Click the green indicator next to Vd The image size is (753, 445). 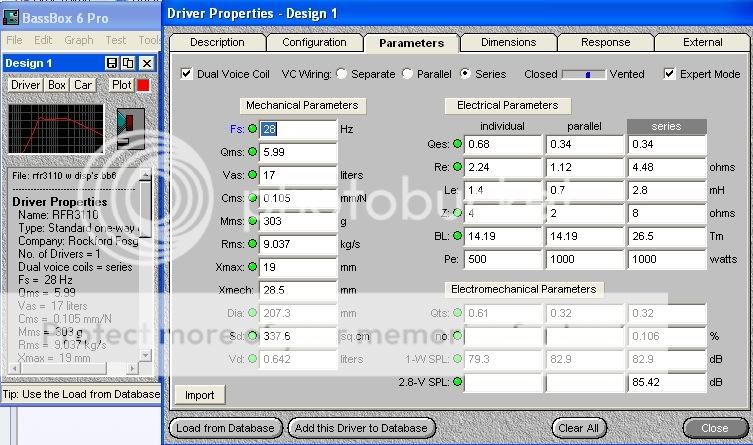[x=252, y=359]
